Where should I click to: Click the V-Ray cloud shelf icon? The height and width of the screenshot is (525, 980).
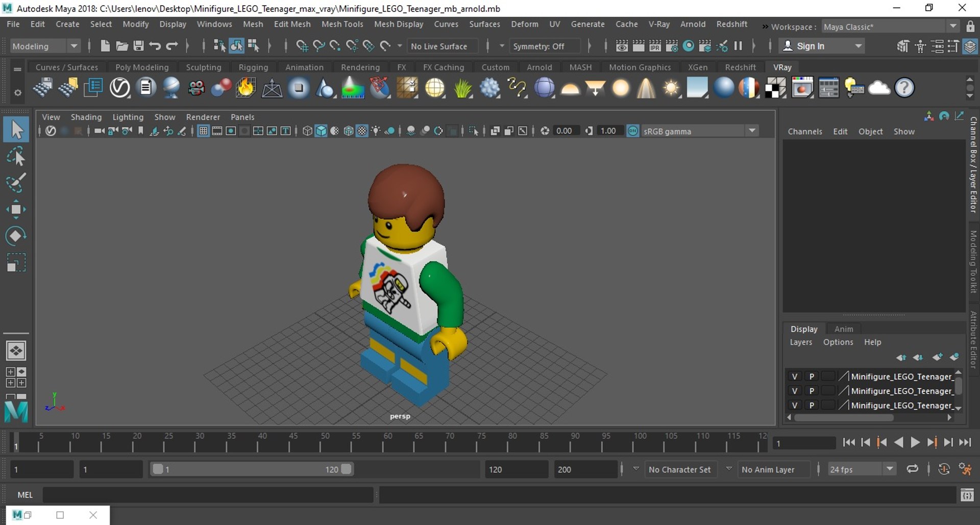[x=879, y=88]
